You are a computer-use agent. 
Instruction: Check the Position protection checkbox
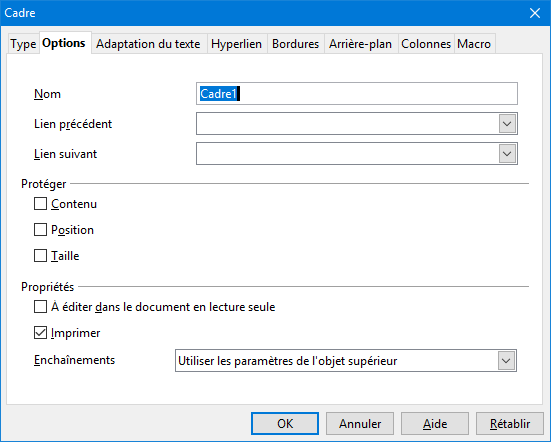(40, 229)
